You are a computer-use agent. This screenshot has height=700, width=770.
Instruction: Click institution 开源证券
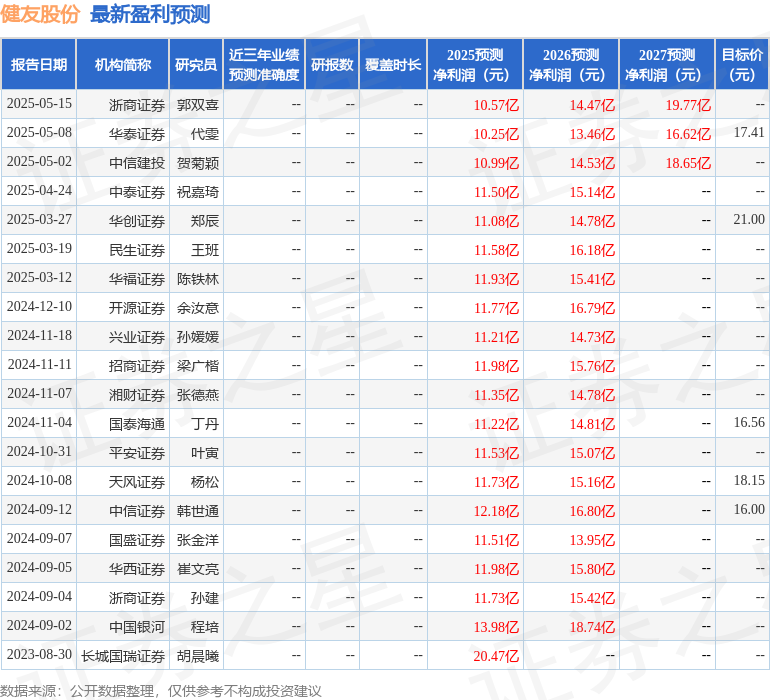point(137,308)
